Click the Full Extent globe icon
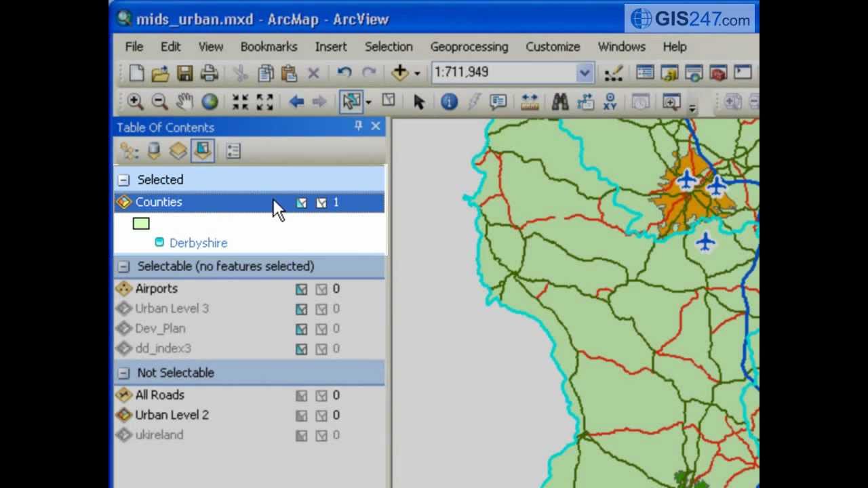Screen dimensions: 868x488 pyautogui.click(x=210, y=102)
